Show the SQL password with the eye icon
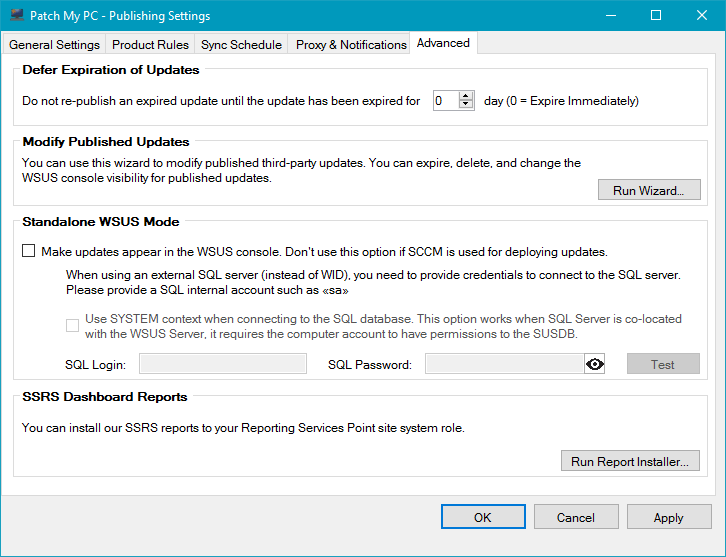Screen dimensions: 726x557 coord(595,364)
